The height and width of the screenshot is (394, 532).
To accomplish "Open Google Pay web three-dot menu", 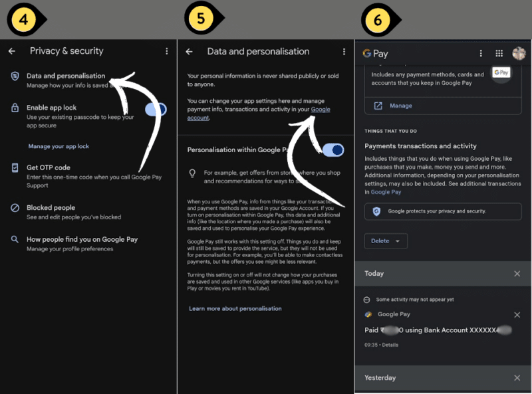I will point(481,54).
